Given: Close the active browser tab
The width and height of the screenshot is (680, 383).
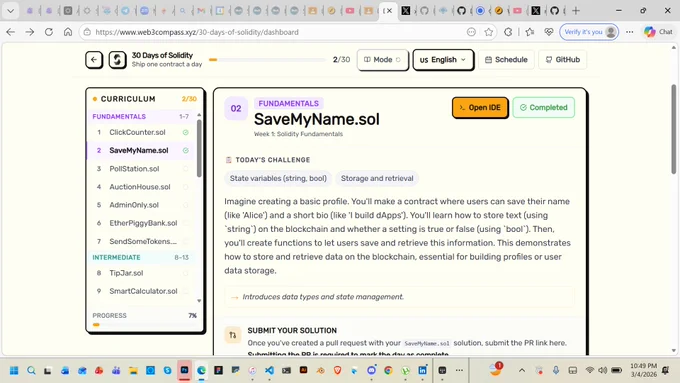Looking at the screenshot, I should [389, 11].
